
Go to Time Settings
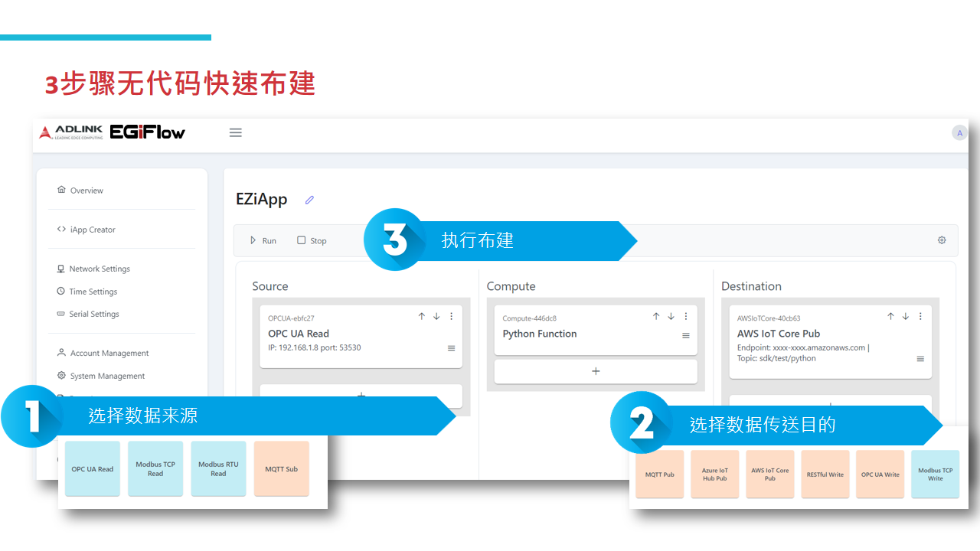(x=87, y=292)
